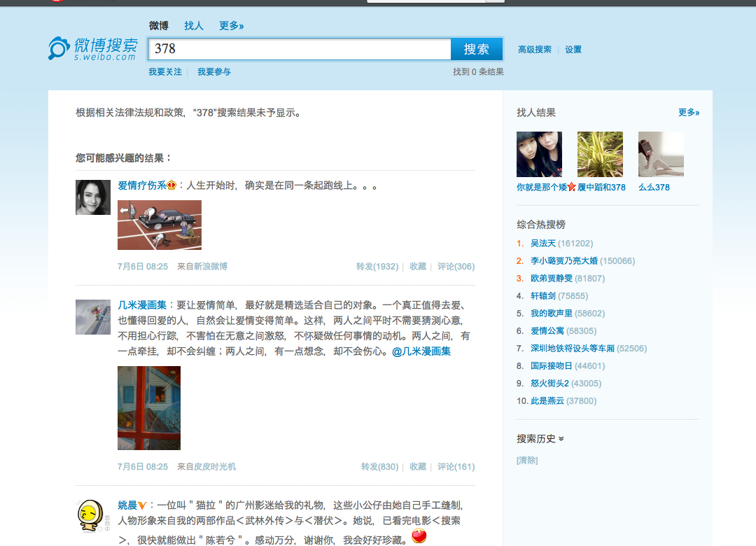
Task: Click the 我要参与 link
Action: [214, 72]
